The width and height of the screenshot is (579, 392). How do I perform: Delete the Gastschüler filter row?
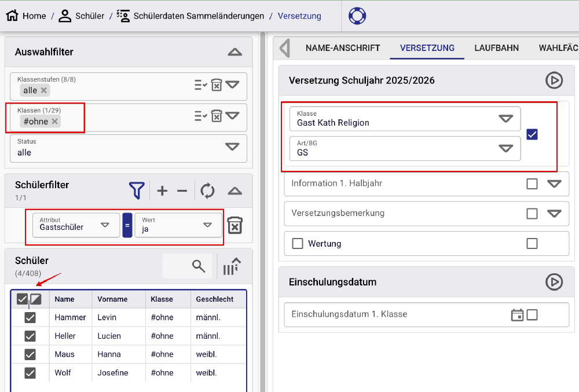pos(234,225)
